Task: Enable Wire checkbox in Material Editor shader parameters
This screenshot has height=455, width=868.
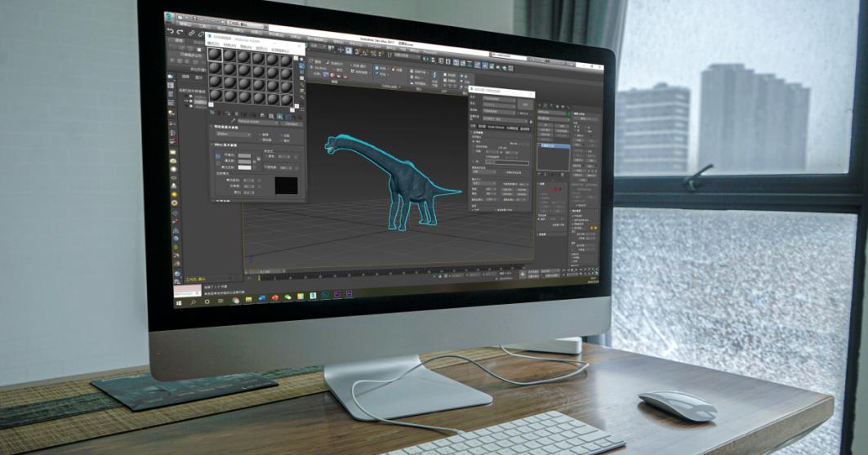Action: click(x=260, y=135)
